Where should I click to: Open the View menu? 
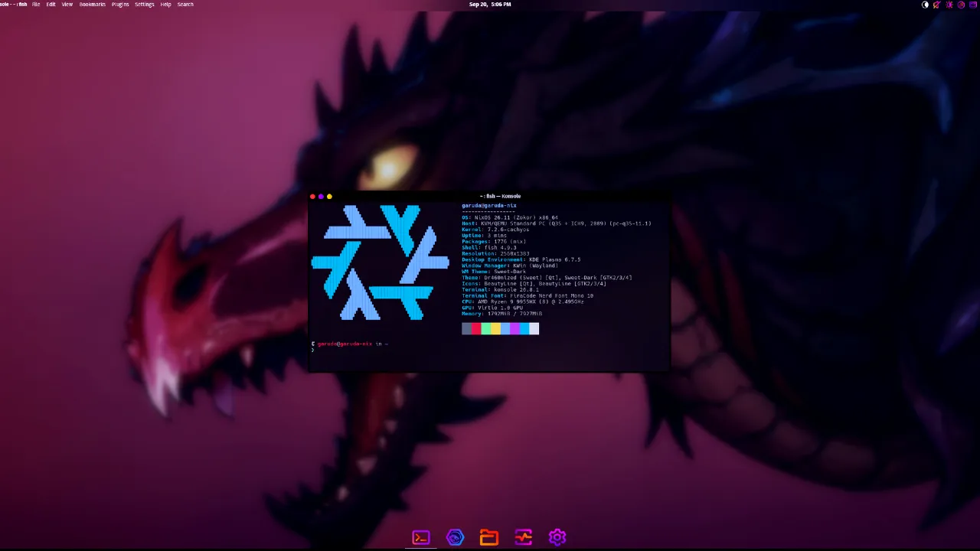[67, 5]
